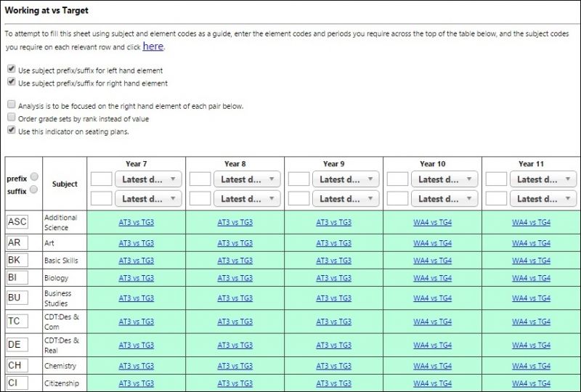This screenshot has height=392, width=581.
Task: Click the DE subject code field
Action: [x=17, y=345]
